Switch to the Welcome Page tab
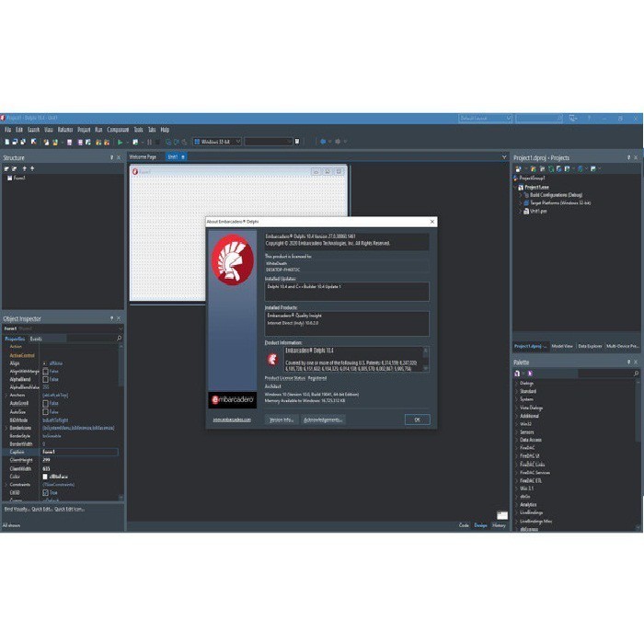The height and width of the screenshot is (644, 644). point(143,157)
